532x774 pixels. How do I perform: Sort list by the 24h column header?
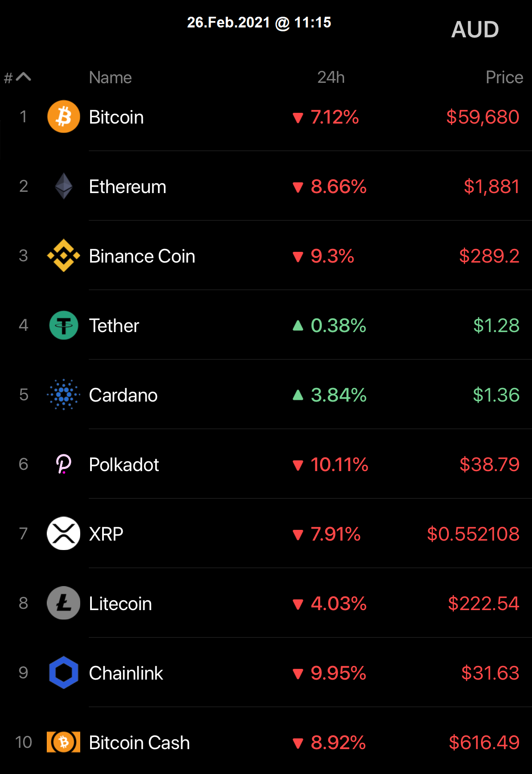coord(331,78)
